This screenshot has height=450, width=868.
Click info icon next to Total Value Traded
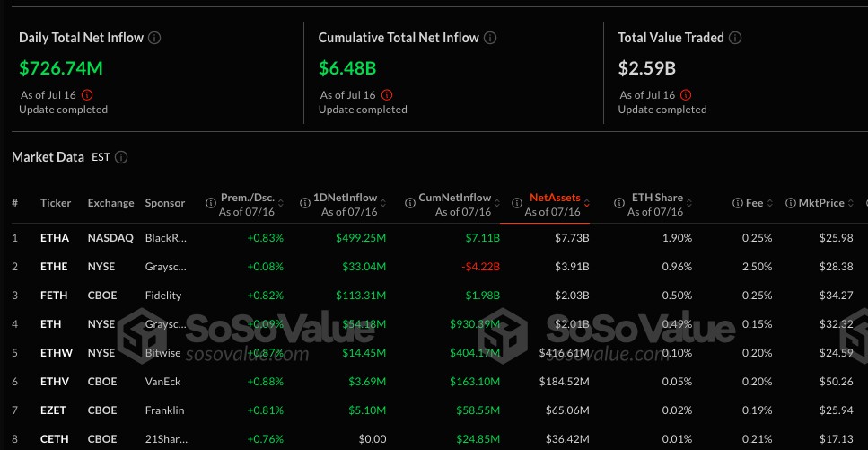click(x=735, y=38)
